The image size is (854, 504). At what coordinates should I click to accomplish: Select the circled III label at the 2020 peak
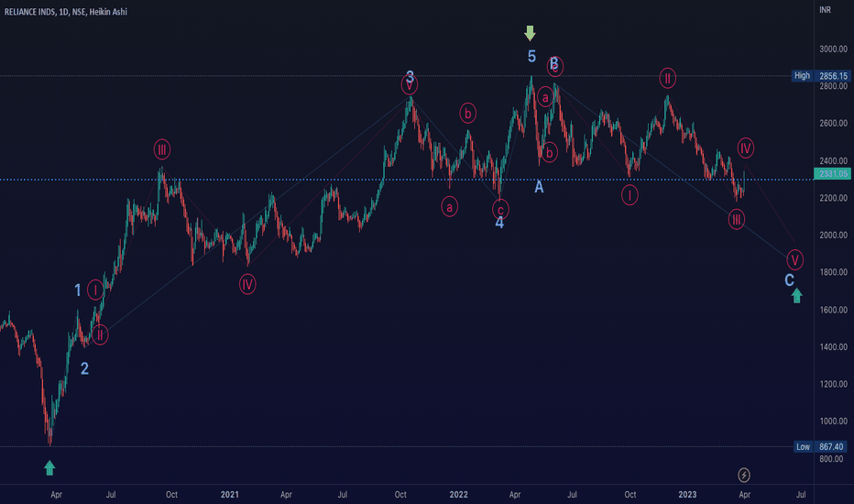point(162,149)
